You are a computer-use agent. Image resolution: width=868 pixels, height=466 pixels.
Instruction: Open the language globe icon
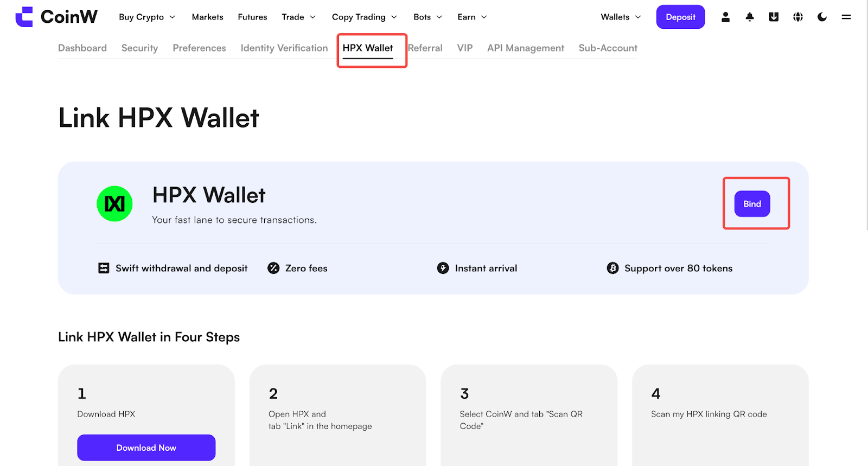(798, 17)
